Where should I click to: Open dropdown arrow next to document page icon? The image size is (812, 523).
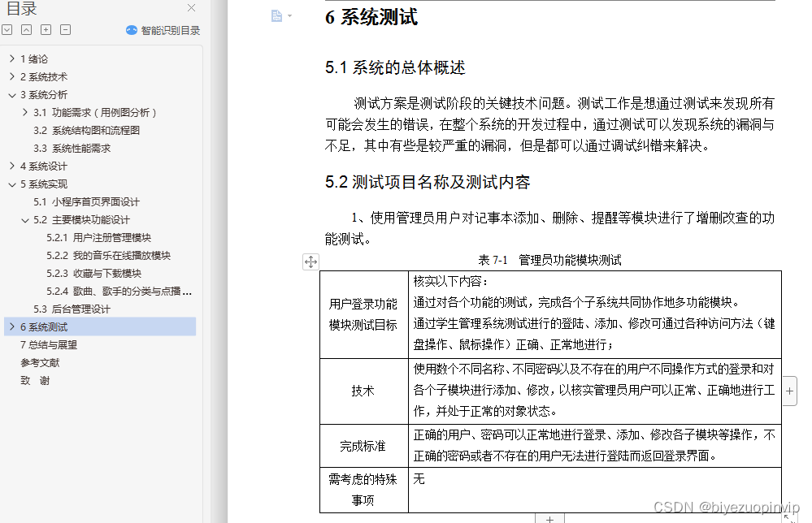[x=289, y=16]
